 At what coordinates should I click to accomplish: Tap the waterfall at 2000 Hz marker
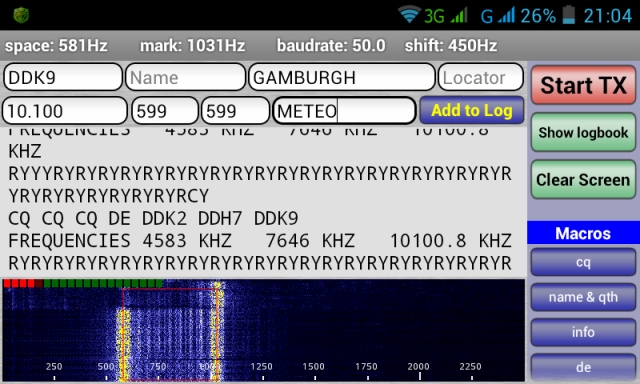coord(418,366)
